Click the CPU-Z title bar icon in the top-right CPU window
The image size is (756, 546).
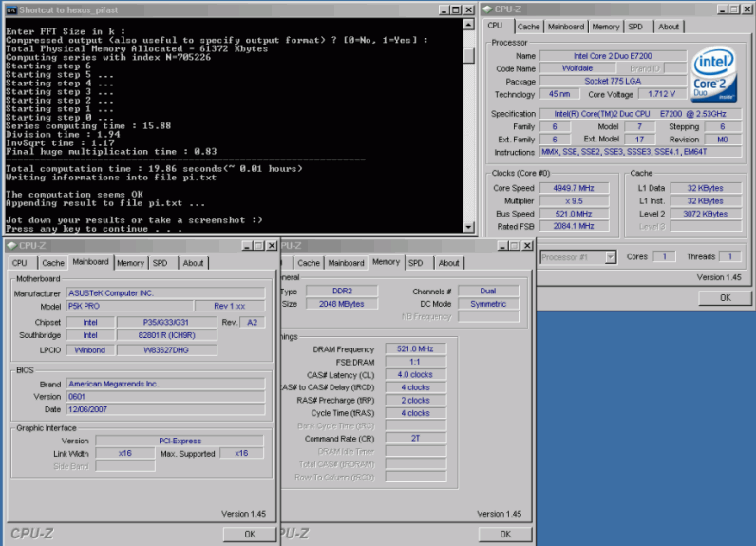487,9
